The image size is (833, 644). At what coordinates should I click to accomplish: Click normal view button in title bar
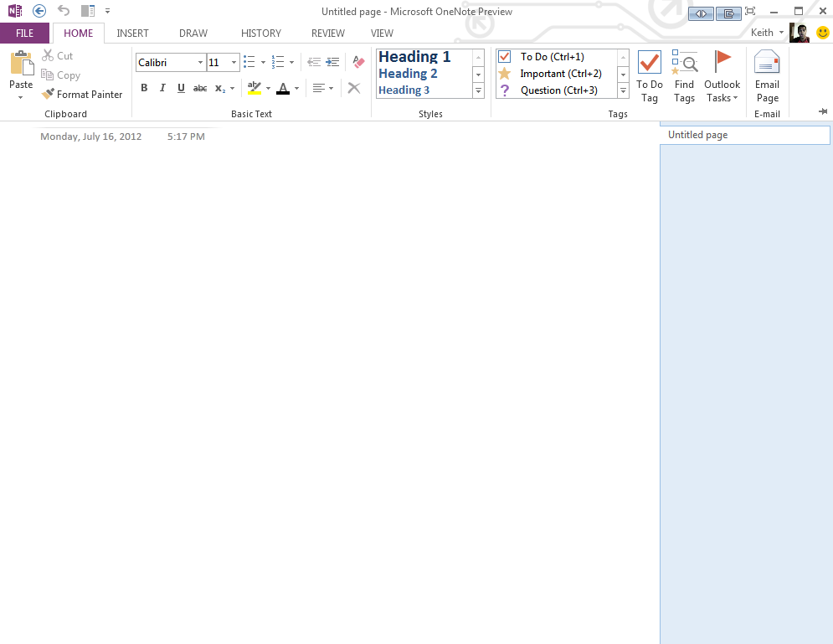tap(701, 13)
